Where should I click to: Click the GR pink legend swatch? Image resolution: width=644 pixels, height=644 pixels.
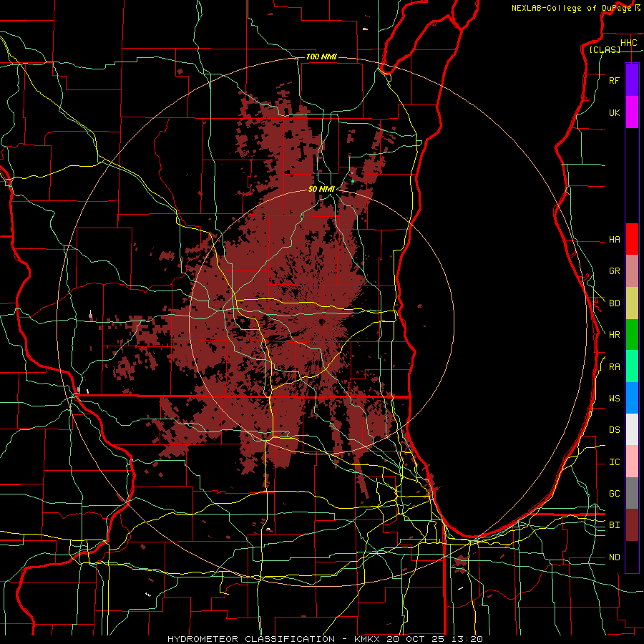632,270
